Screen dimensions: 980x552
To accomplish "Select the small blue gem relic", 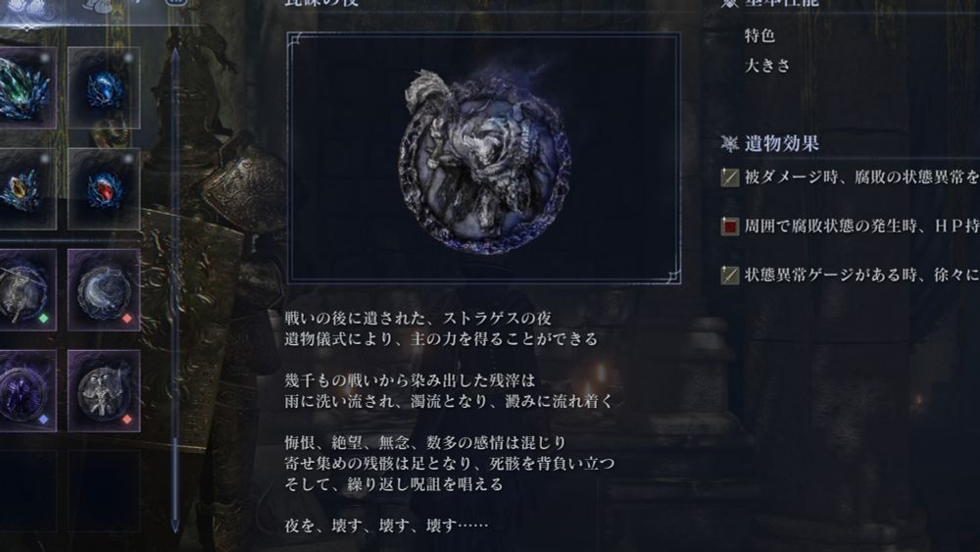I will [x=104, y=88].
